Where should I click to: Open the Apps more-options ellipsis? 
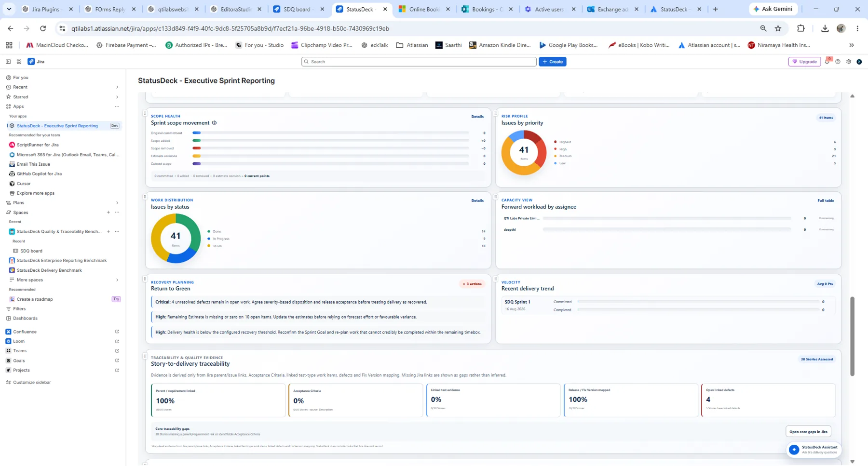tap(117, 107)
